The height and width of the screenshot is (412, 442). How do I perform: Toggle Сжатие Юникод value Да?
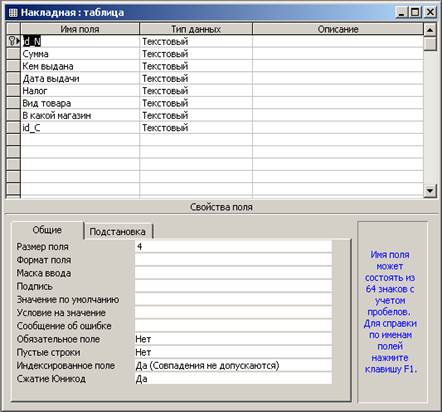pos(233,379)
